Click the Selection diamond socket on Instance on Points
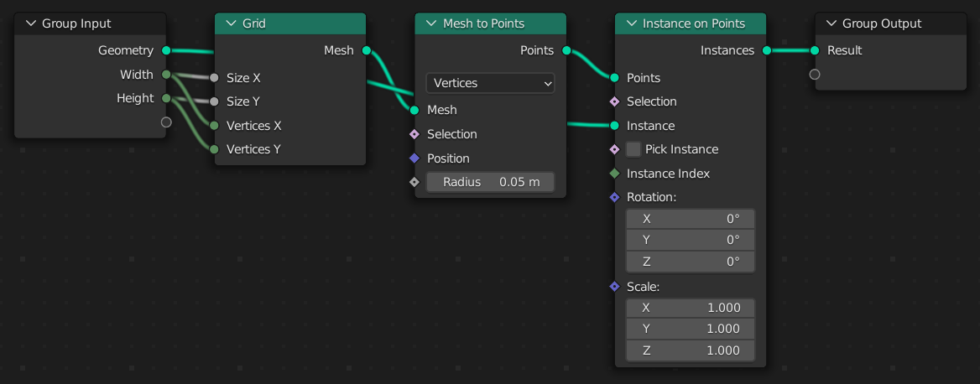 pyautogui.click(x=614, y=101)
